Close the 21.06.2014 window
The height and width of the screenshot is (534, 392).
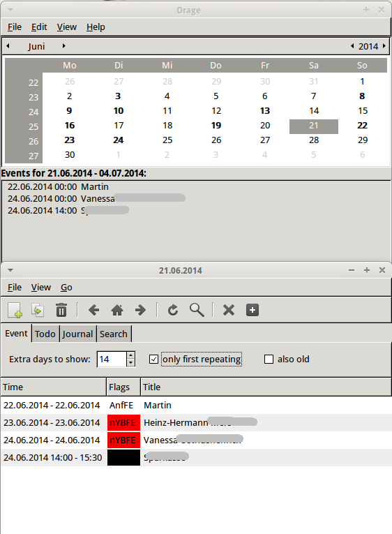pos(382,270)
